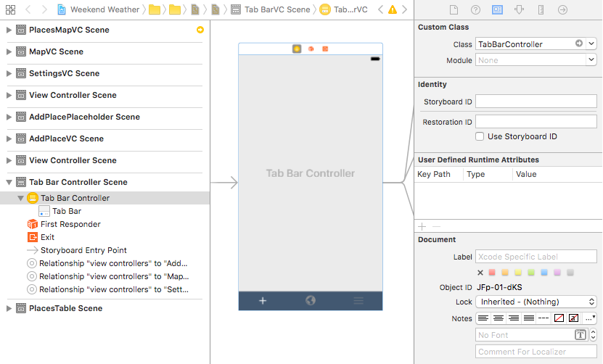Select Tab BarVC Scene in breadcrumb
Viewport: 603px width, 364px height.
(x=271, y=10)
